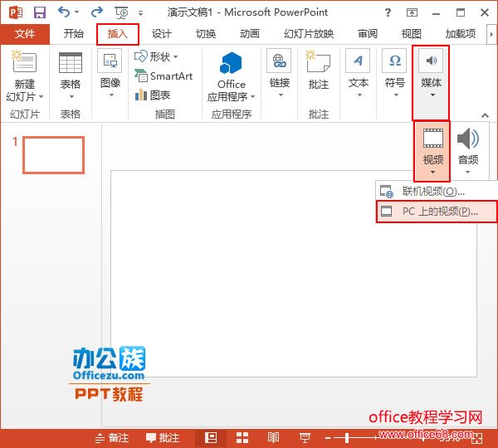Open the 文本 text group dropdown
The image size is (498, 448).
coord(359,74)
